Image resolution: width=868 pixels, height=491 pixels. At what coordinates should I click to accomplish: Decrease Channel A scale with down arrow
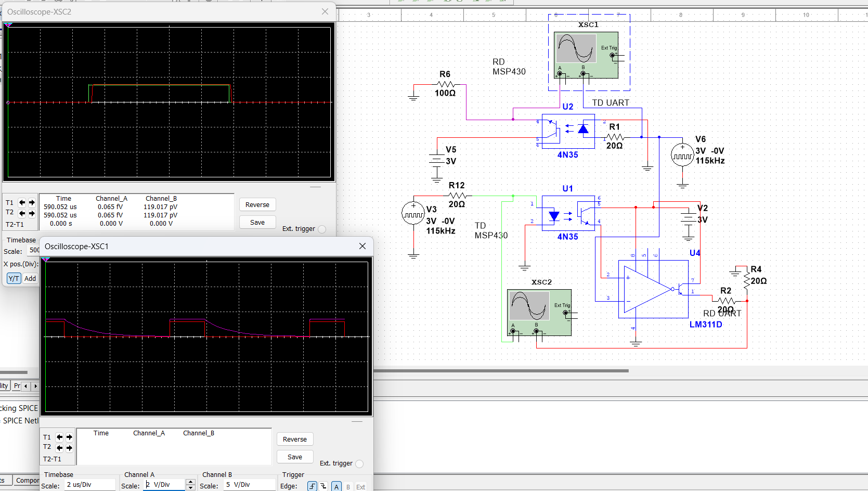190,488
